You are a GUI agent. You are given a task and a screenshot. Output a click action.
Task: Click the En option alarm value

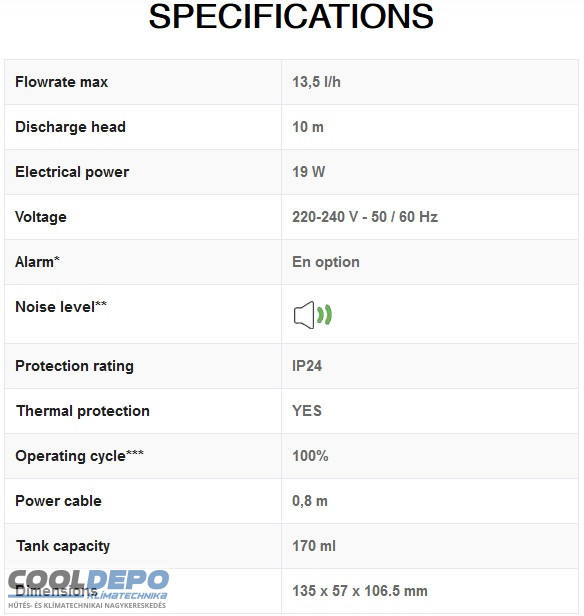[x=326, y=262]
